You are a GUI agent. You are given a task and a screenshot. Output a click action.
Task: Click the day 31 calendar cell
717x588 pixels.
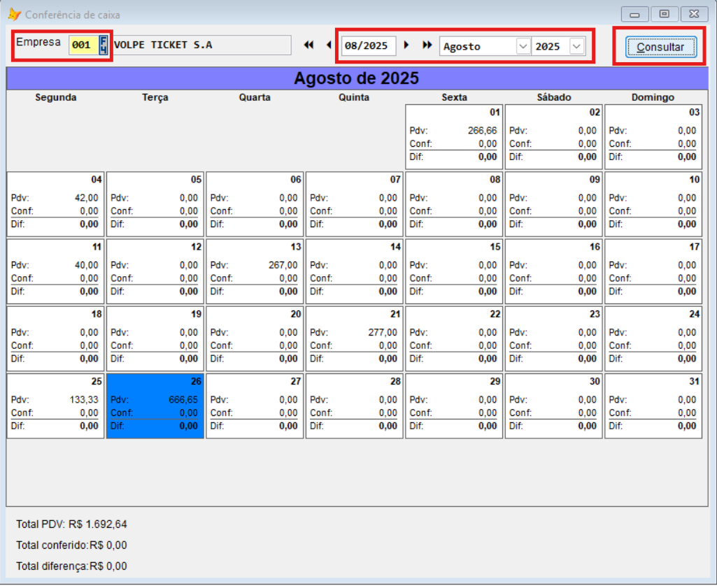(x=653, y=406)
